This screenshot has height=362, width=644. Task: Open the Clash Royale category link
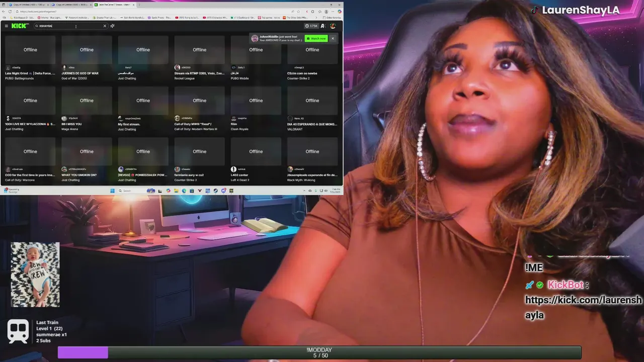239,129
